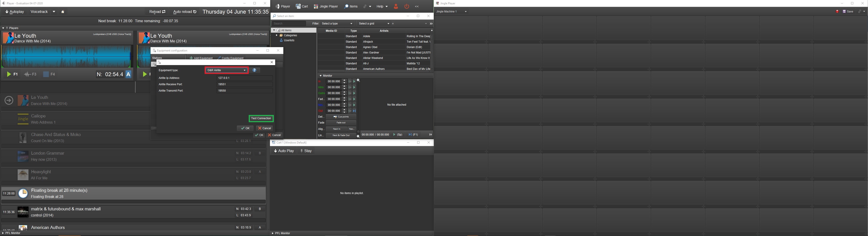The image size is (868, 236).
Task: Expand the Categories tree node
Action: (x=277, y=35)
